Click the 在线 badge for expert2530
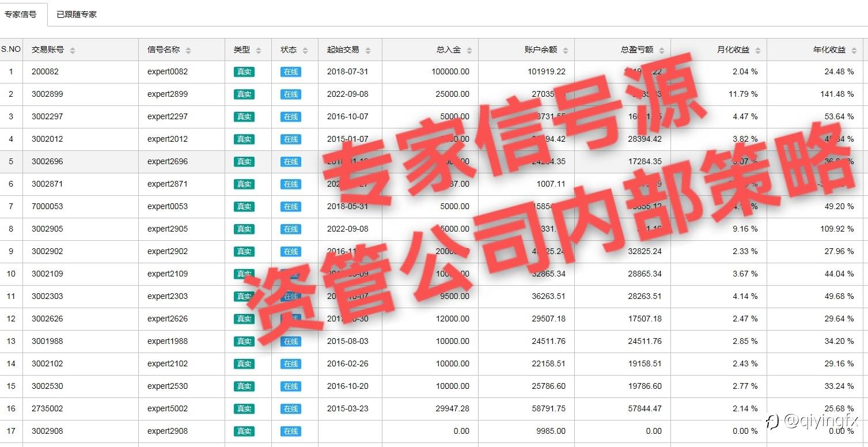Image resolution: width=868 pixels, height=447 pixels. point(291,387)
